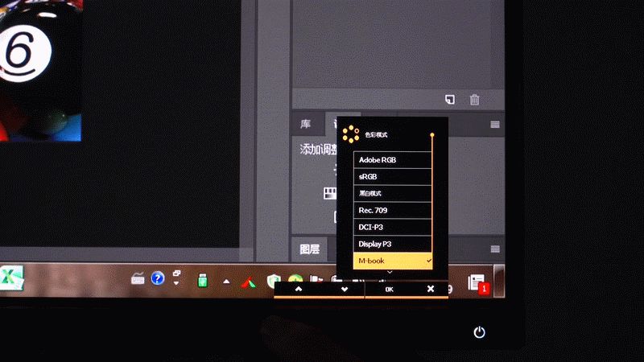Click the OSD menu vertical scroll indicator
The image size is (644, 362).
pos(432,201)
